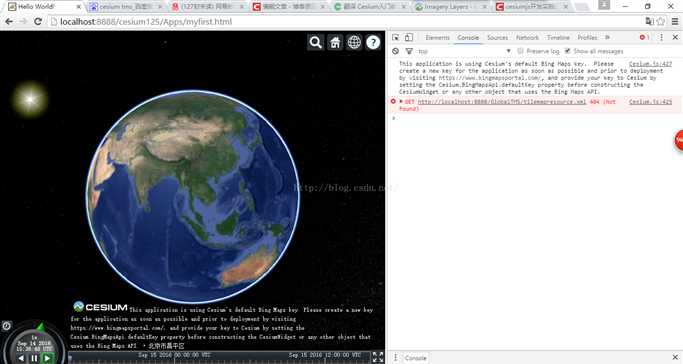Image resolution: width=683 pixels, height=364 pixels.
Task: Switch to the Network tab in DevTools
Action: [527, 37]
